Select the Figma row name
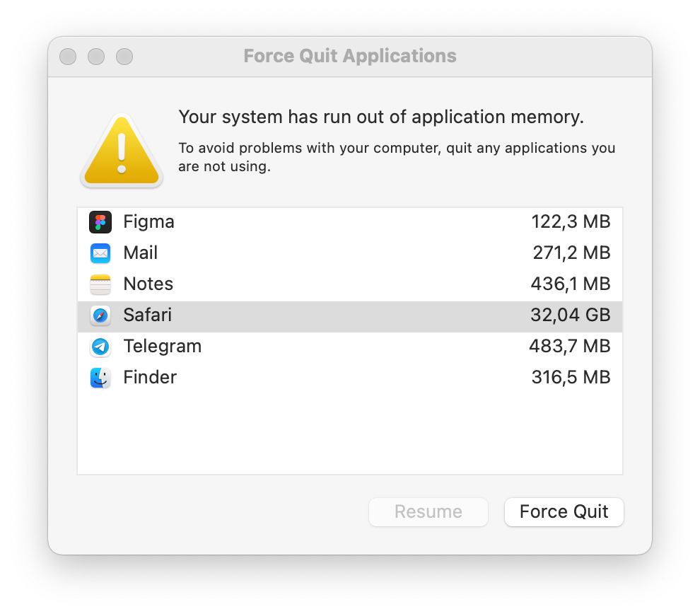Screen dimensions: 700x614 (148, 222)
